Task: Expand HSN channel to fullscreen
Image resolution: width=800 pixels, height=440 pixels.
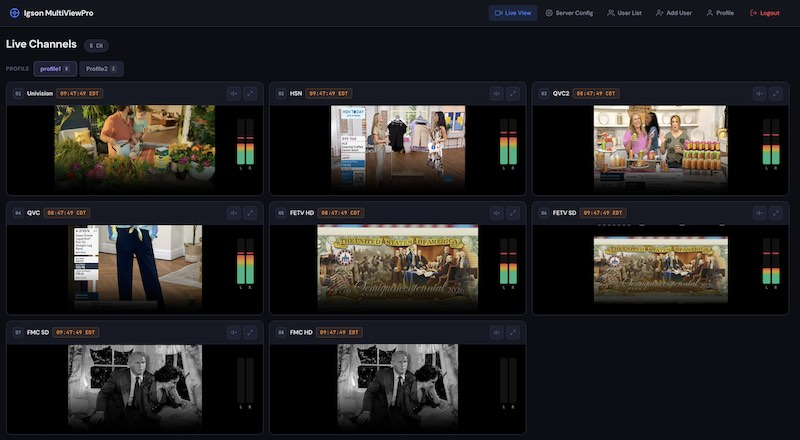Action: (x=513, y=93)
